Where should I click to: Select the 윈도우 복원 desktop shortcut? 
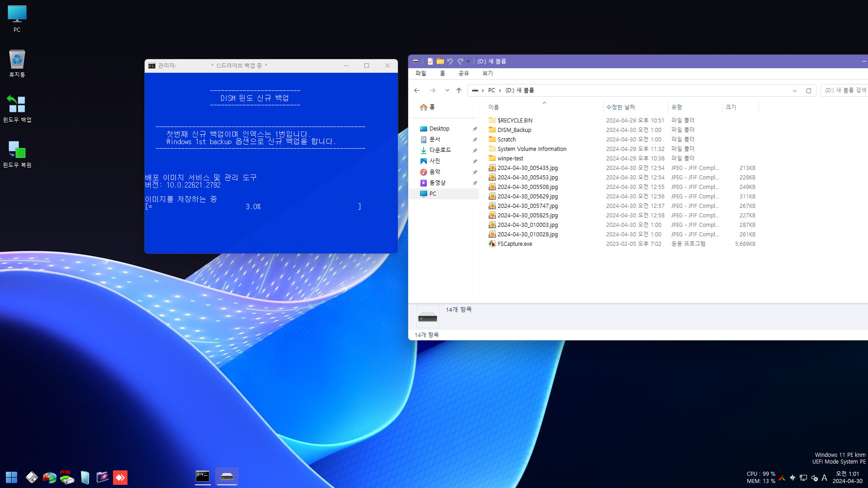17,154
